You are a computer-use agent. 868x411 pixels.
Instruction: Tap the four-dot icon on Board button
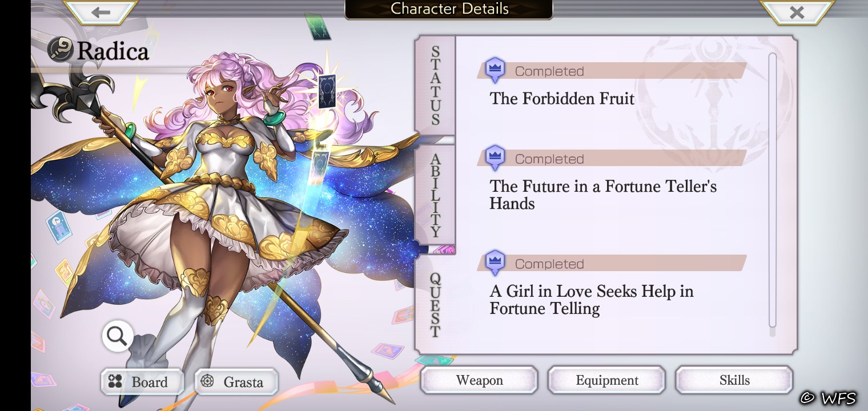pyautogui.click(x=115, y=382)
